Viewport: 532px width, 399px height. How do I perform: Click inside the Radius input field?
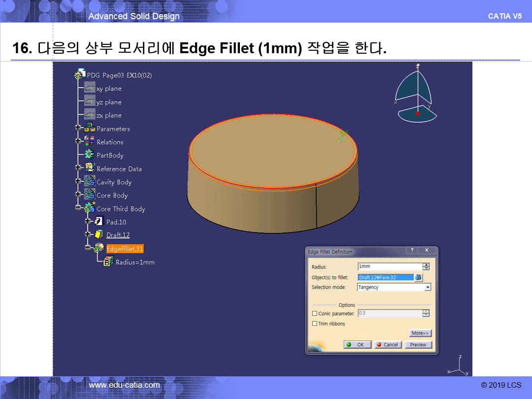(389, 266)
